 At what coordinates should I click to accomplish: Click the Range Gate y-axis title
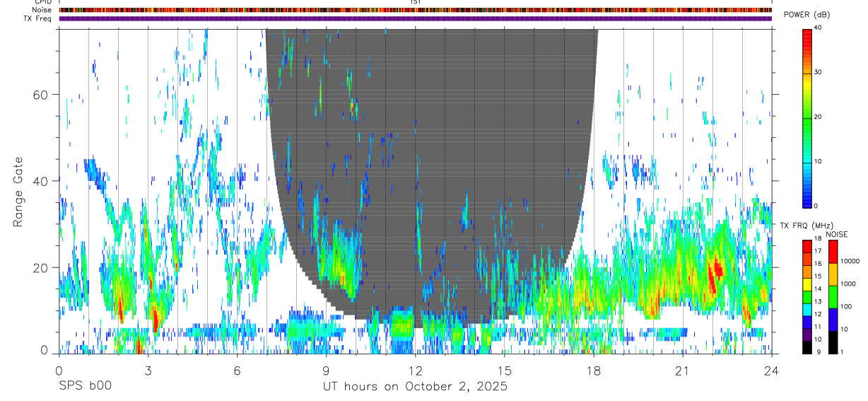coord(17,192)
